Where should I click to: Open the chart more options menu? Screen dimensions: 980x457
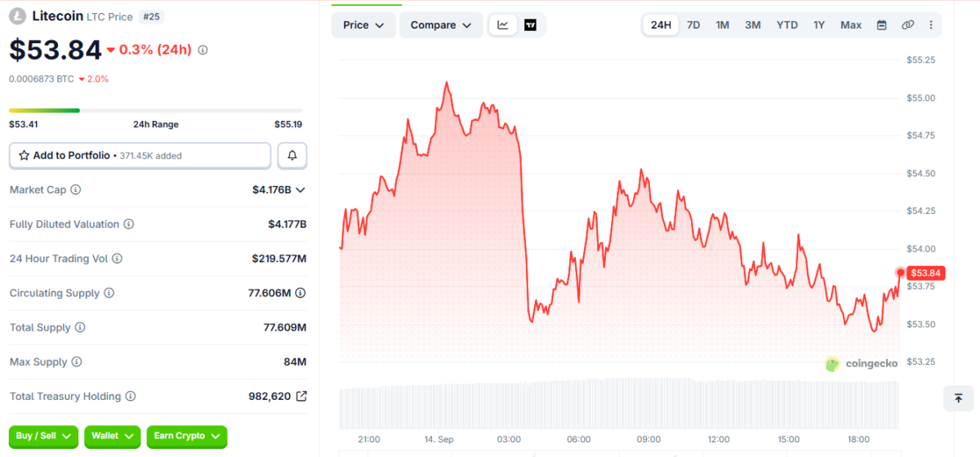click(x=931, y=24)
